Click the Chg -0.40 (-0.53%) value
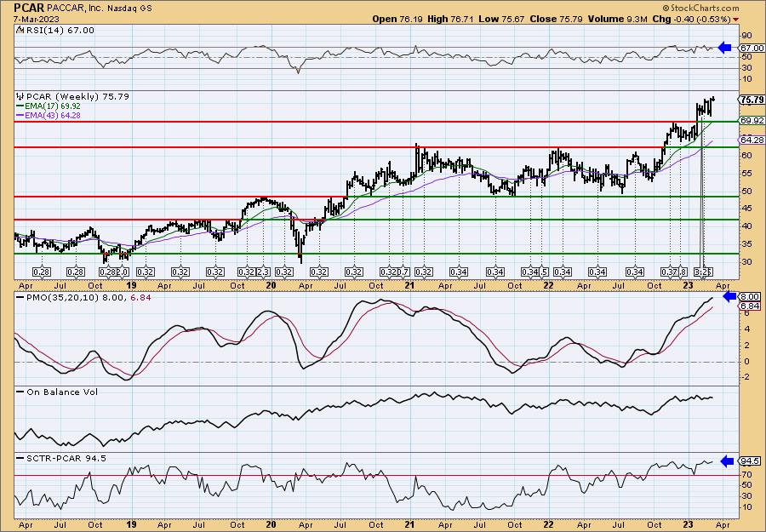766x532 pixels. point(691,19)
